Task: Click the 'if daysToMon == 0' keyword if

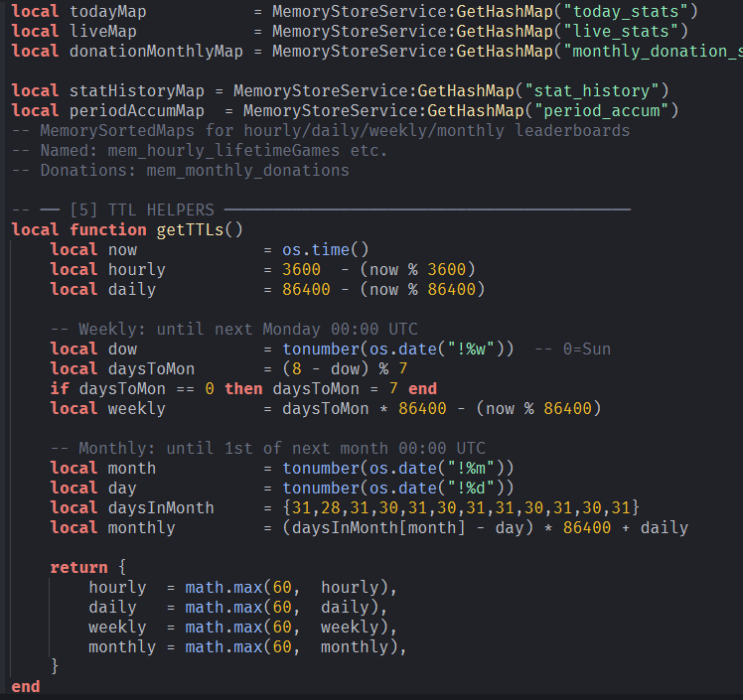Action: [x=60, y=389]
